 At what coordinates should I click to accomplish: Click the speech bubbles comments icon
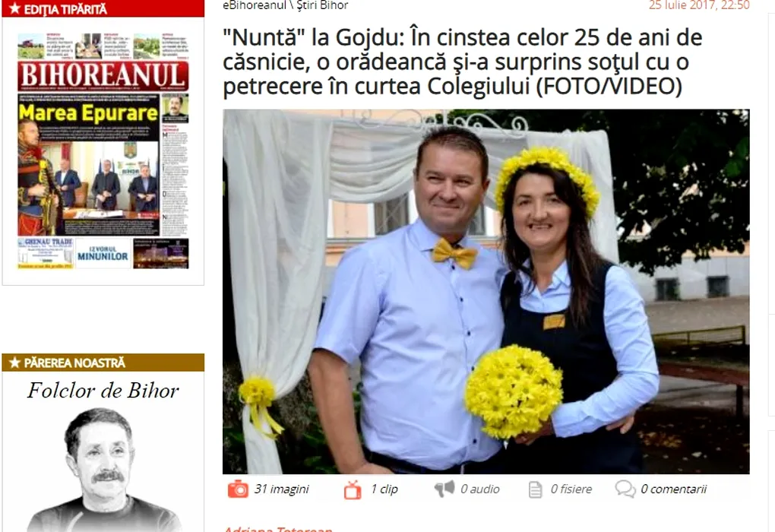[625, 489]
